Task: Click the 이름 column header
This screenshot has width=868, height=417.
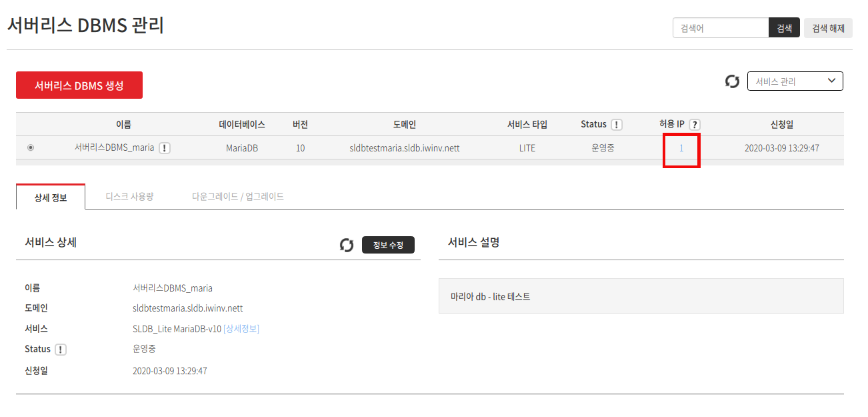Action: click(x=123, y=125)
